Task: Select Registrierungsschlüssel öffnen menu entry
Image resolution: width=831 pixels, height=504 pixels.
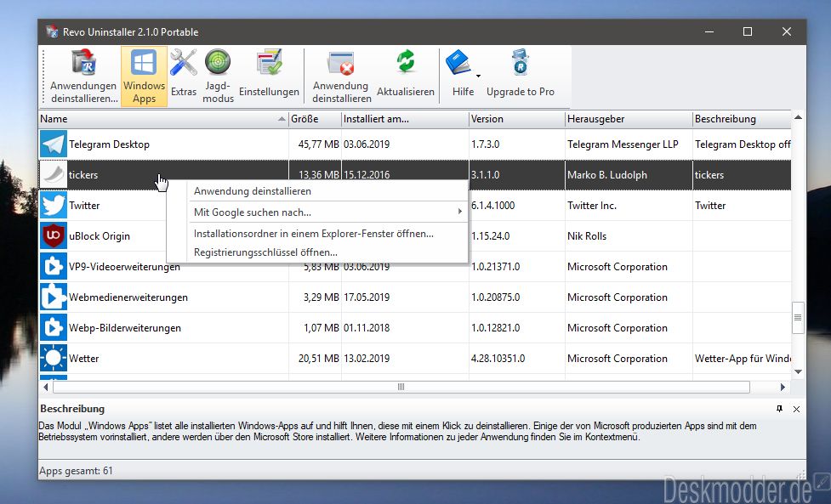Action: (x=317, y=252)
